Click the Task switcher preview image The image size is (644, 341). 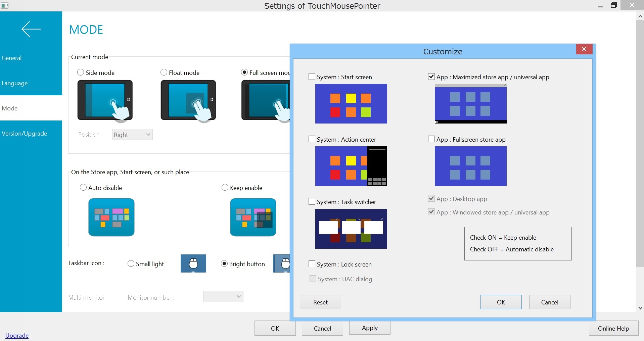pos(351,229)
